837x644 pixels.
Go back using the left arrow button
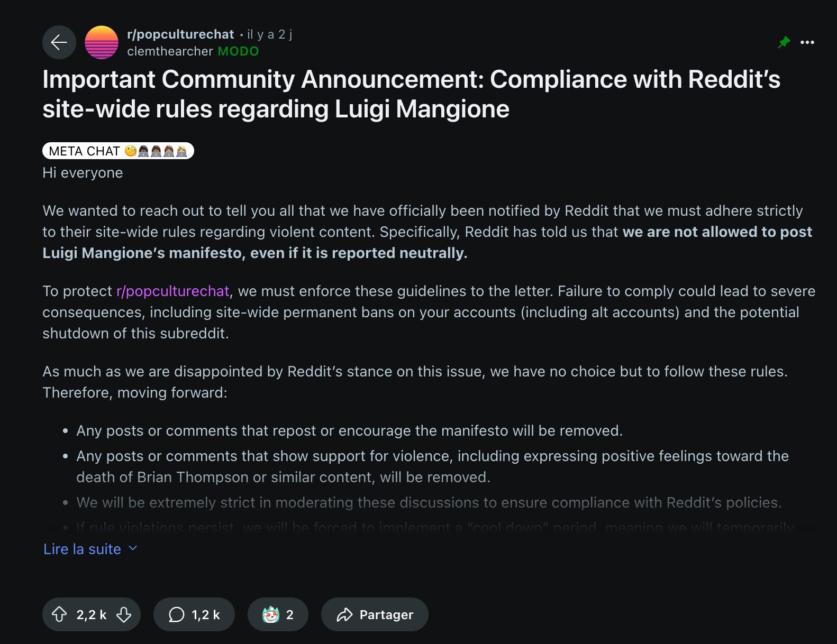click(x=59, y=42)
